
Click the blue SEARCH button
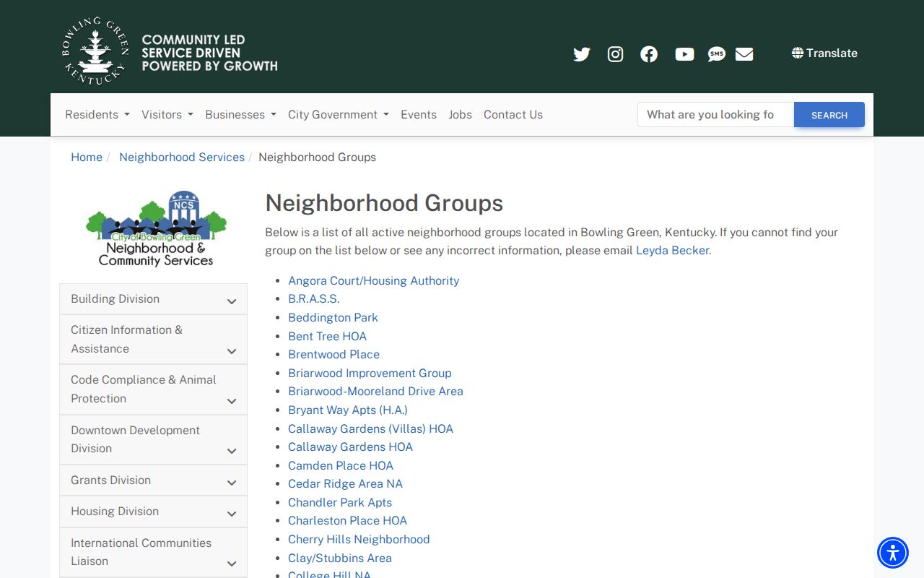tap(829, 115)
